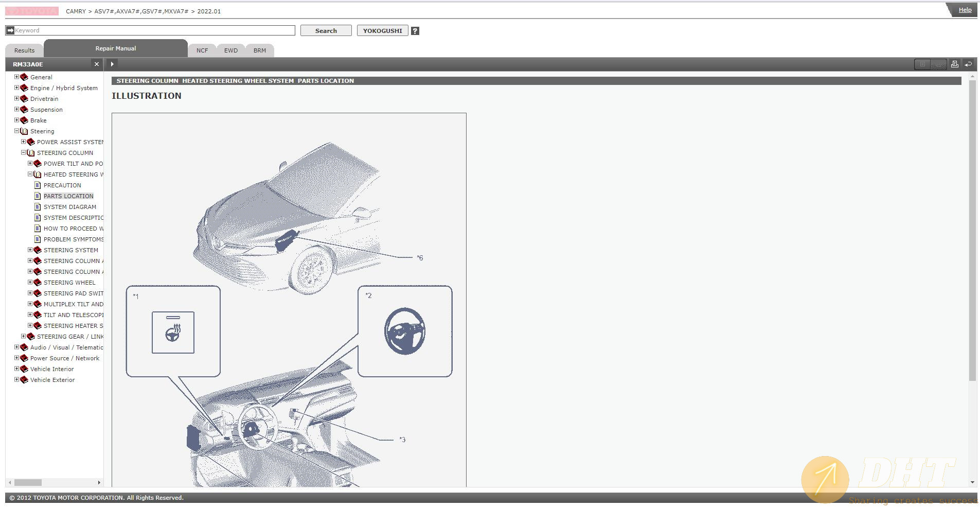Expand the Vehicle Exterior node

pyautogui.click(x=16, y=379)
